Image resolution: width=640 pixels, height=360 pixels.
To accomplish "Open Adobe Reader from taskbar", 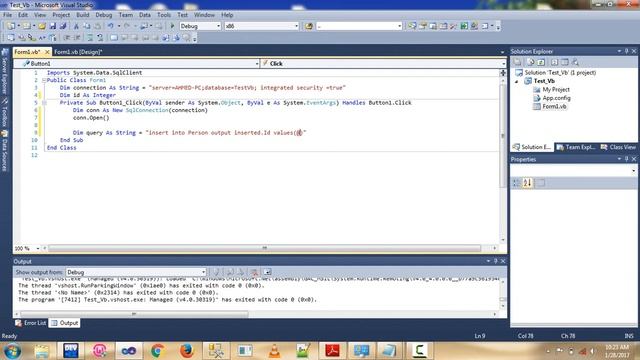I will click(x=332, y=351).
